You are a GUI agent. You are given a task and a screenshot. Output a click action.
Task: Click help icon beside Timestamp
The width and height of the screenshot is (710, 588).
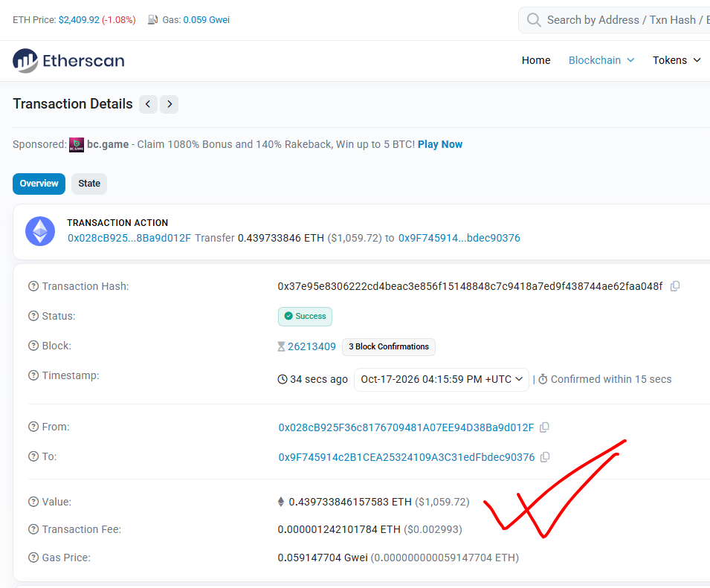point(33,375)
